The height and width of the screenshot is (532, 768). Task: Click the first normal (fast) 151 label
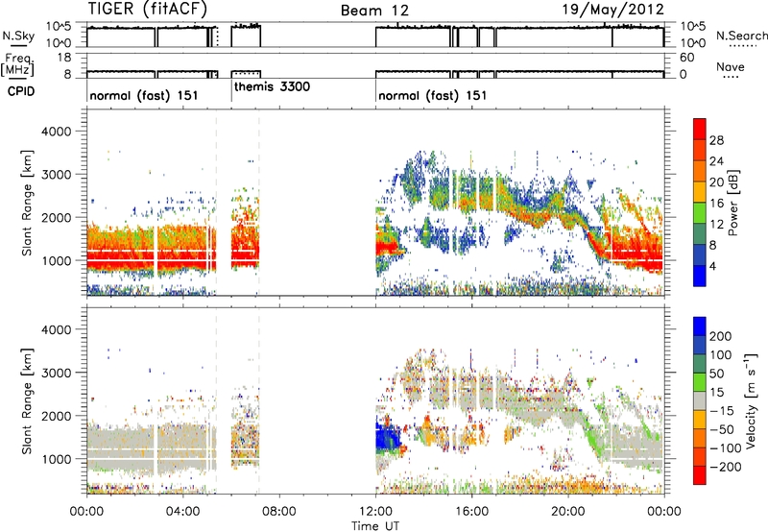(x=143, y=95)
